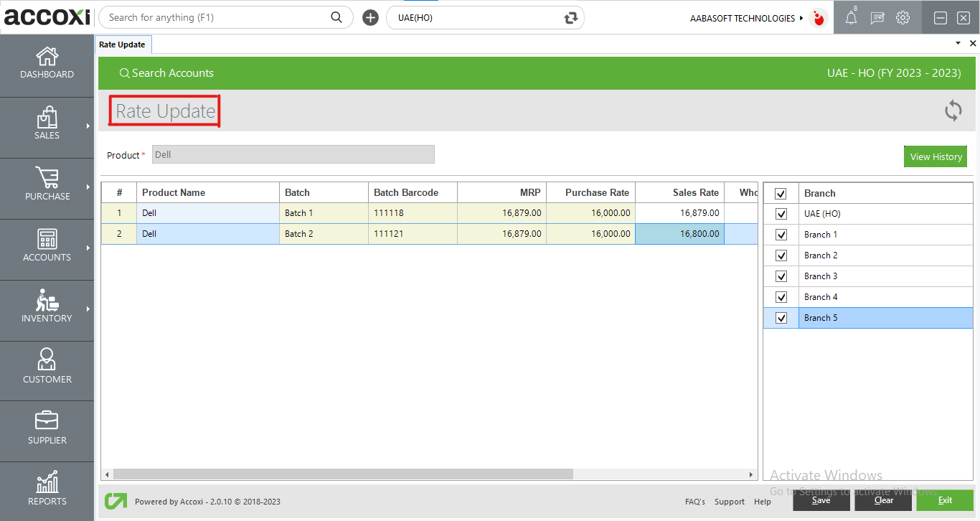Open the Dashboard home icon
The height and width of the screenshot is (521, 980).
(x=47, y=57)
